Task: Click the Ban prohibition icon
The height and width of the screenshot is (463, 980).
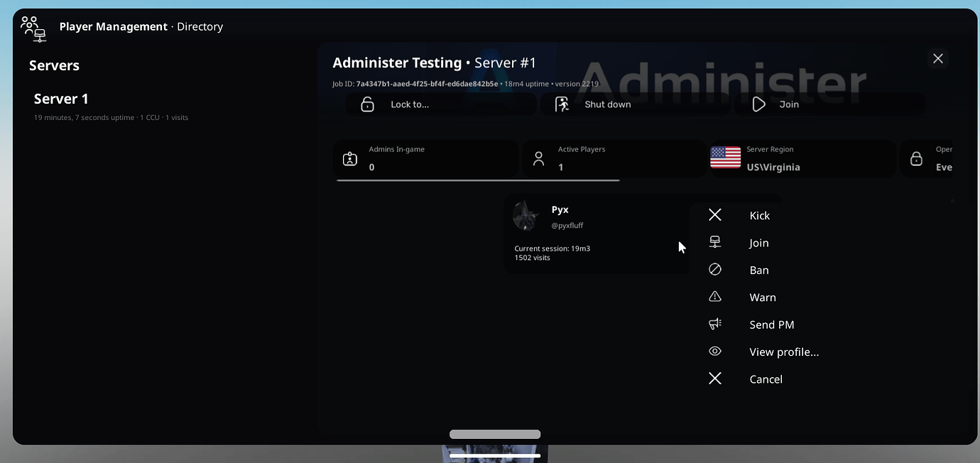Action: [714, 269]
